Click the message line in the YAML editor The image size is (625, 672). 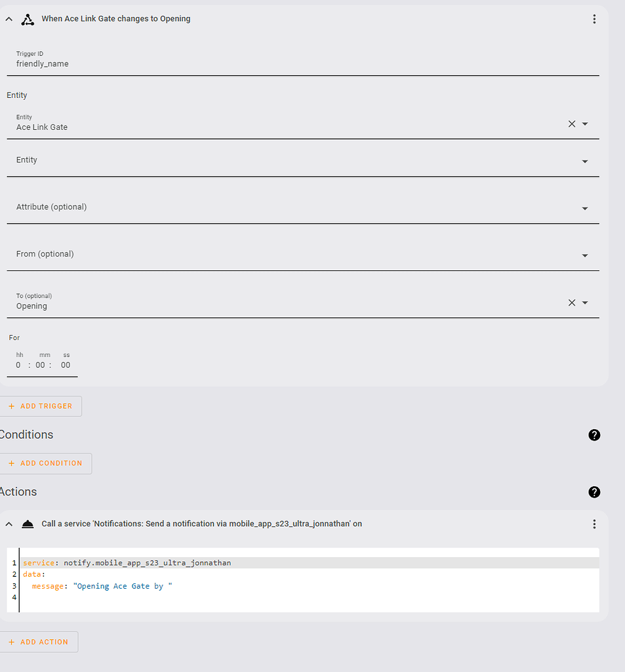pos(102,586)
